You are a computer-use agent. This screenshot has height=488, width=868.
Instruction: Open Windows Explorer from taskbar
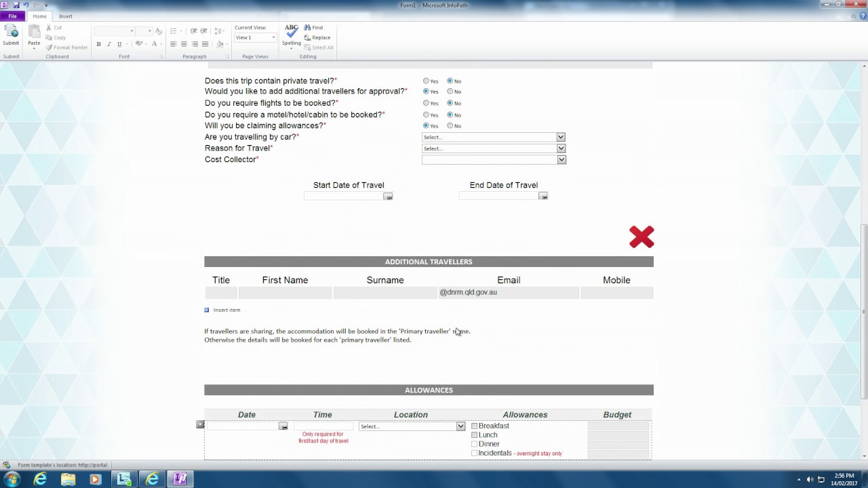tap(68, 479)
